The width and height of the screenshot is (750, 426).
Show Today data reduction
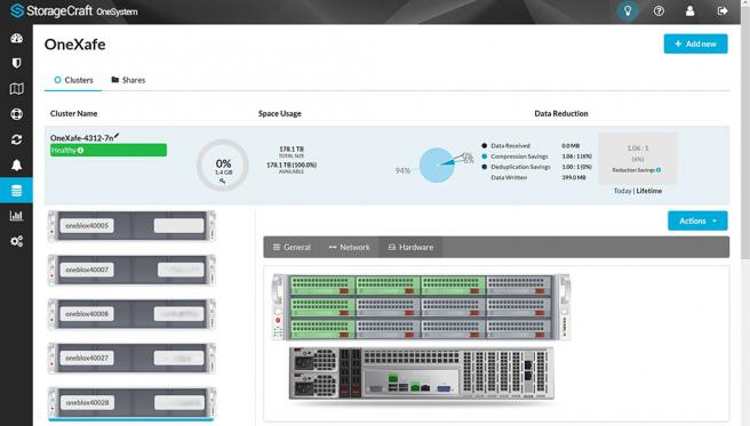pos(622,190)
